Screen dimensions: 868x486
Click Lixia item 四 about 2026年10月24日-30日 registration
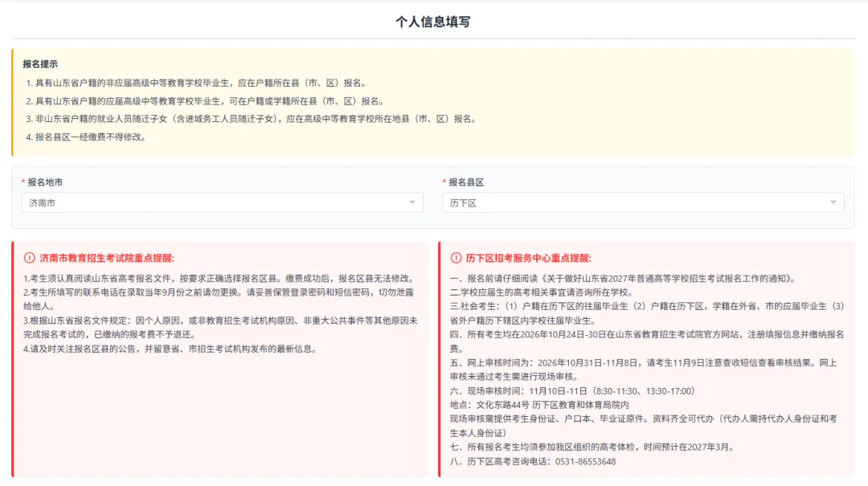coord(647,341)
